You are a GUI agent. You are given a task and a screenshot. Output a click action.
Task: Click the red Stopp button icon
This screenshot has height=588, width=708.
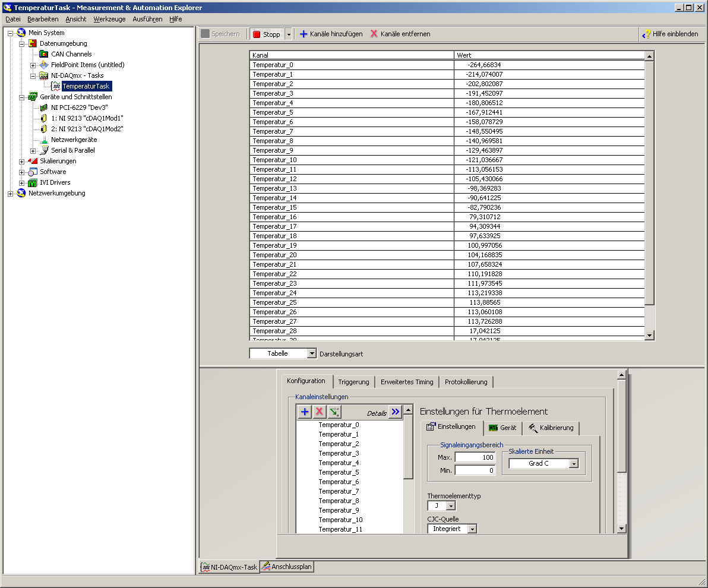[x=257, y=34]
